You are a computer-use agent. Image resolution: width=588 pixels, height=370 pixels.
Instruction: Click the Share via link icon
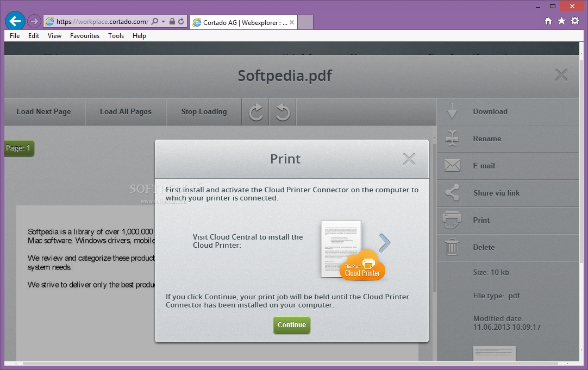click(x=452, y=193)
